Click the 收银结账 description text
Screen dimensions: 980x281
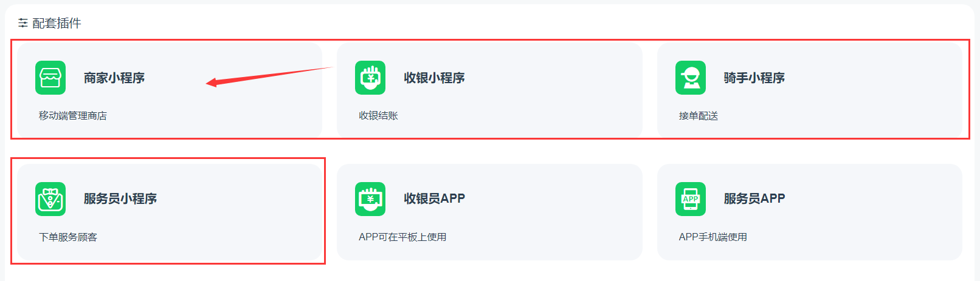(x=378, y=115)
